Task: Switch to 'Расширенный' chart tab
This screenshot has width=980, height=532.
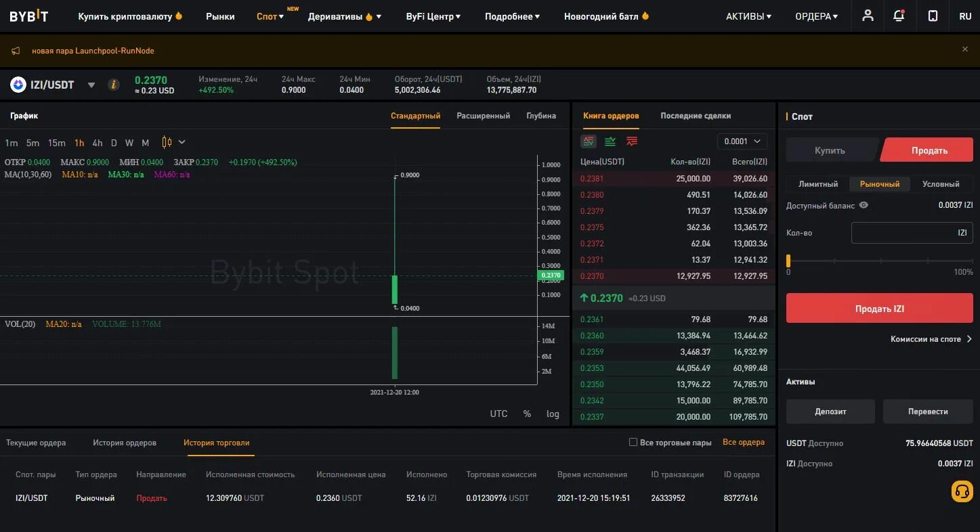Action: 484,116
